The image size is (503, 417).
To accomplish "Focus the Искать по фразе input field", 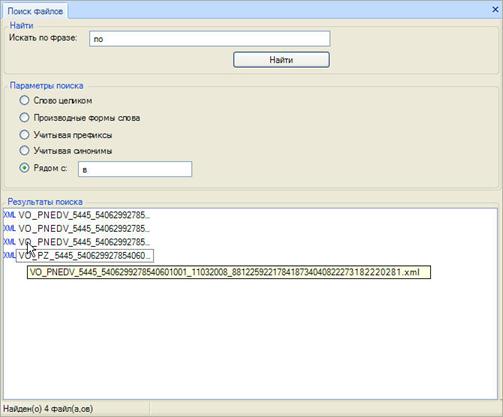I will [x=210, y=39].
